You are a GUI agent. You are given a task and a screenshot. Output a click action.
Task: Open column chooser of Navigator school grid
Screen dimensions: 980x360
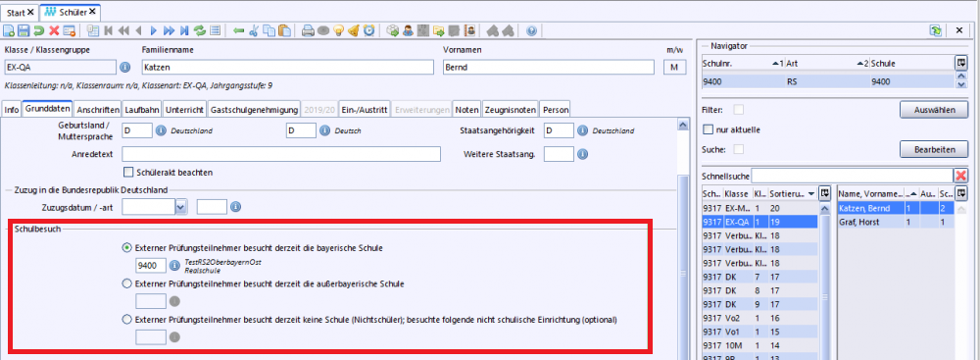(960, 63)
